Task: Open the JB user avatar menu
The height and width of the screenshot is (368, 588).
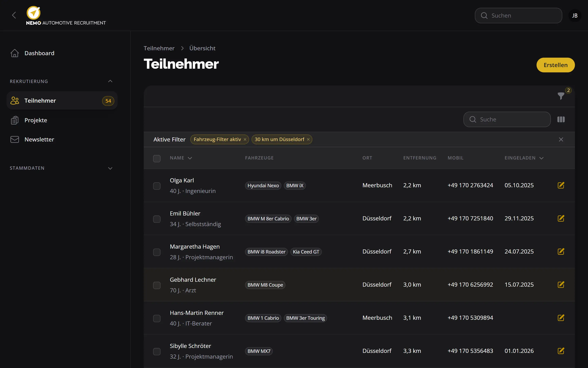Action: tap(575, 16)
